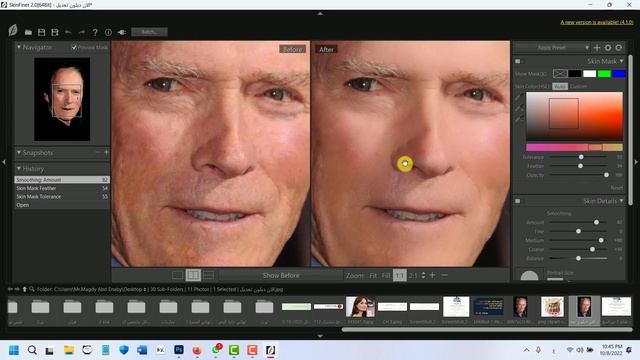The height and width of the screenshot is (360, 640).
Task: Open Windows Start menu
Action: click(14, 350)
